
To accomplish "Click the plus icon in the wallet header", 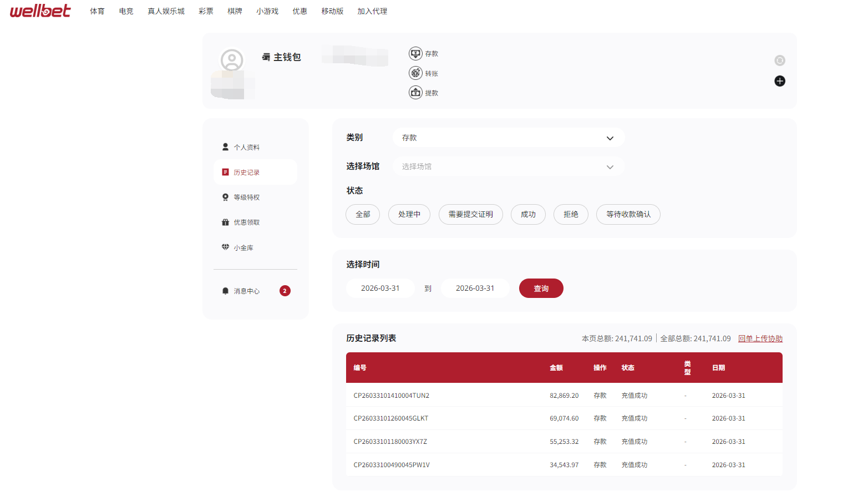I will 780,81.
